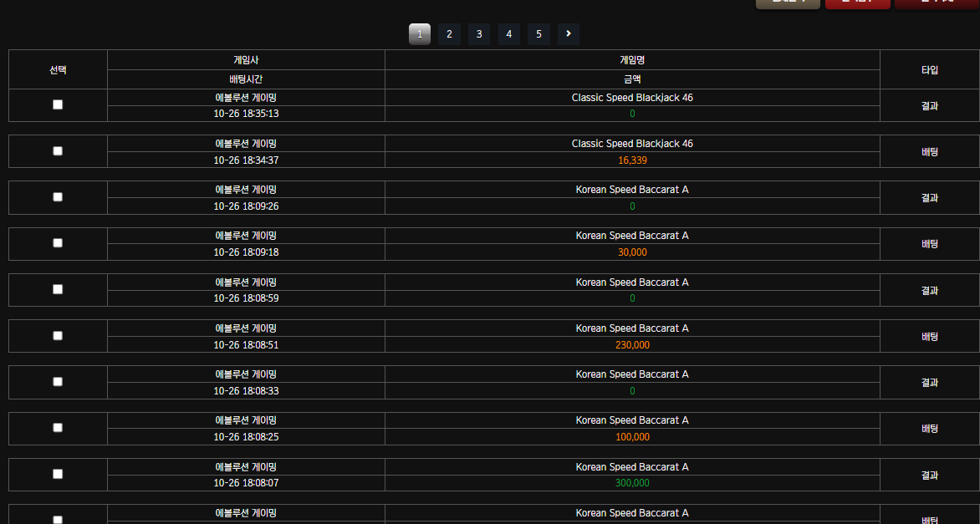Go to the next page with the arrow
Screen dimensions: 980x524
pos(568,34)
